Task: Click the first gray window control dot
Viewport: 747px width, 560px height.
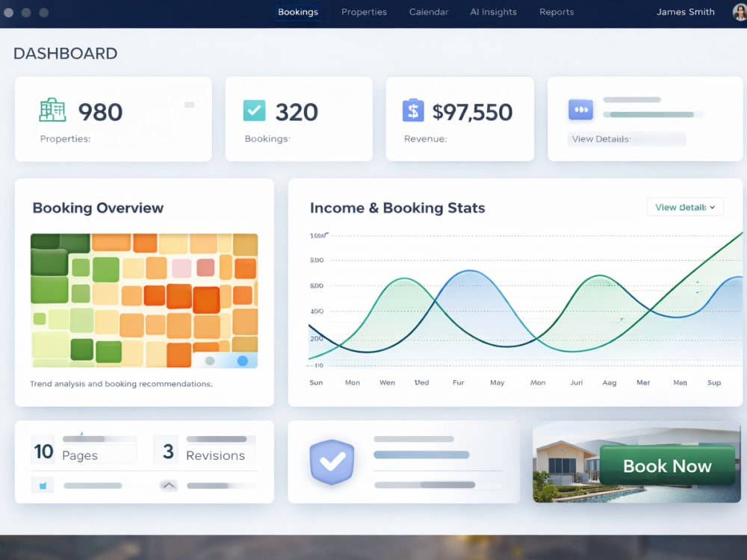Action: [x=8, y=13]
